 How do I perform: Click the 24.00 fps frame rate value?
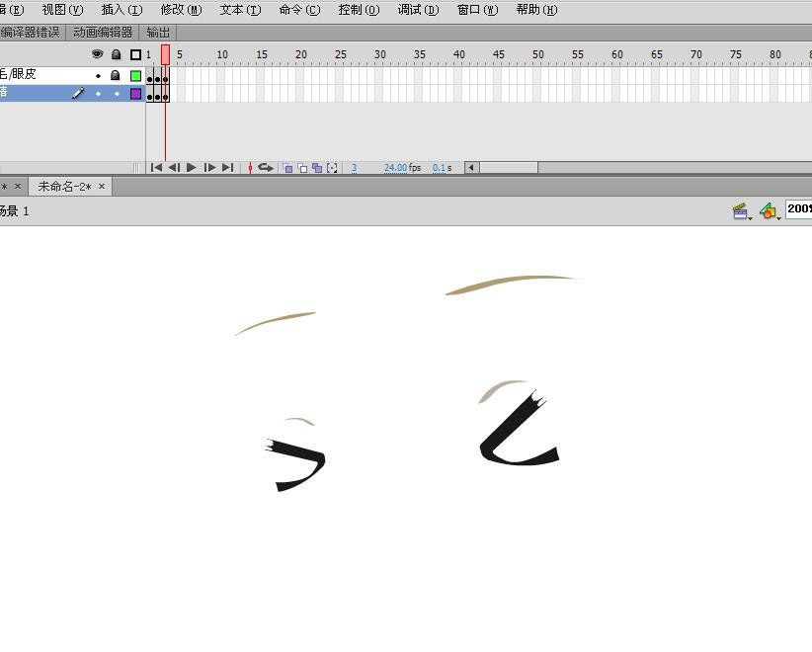[x=395, y=168]
